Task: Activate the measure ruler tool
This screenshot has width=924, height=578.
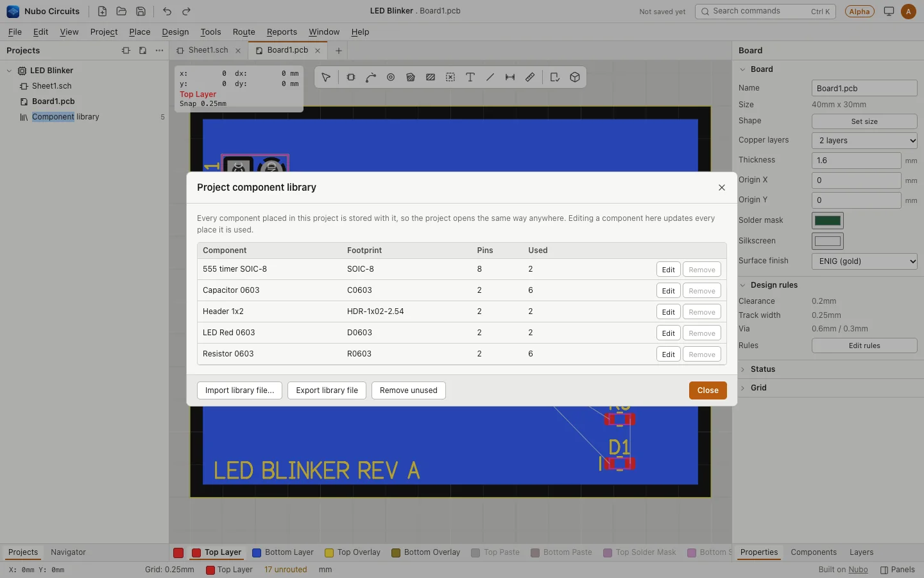Action: pyautogui.click(x=530, y=77)
